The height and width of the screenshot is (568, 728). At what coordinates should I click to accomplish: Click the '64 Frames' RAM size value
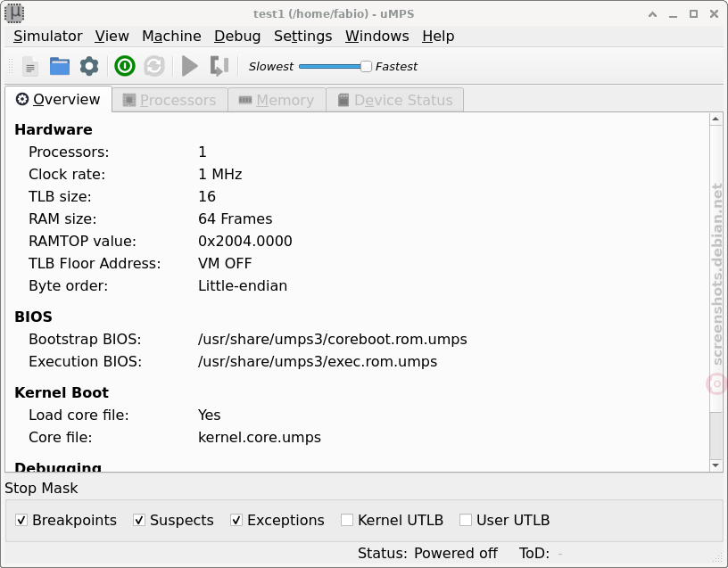click(x=236, y=218)
